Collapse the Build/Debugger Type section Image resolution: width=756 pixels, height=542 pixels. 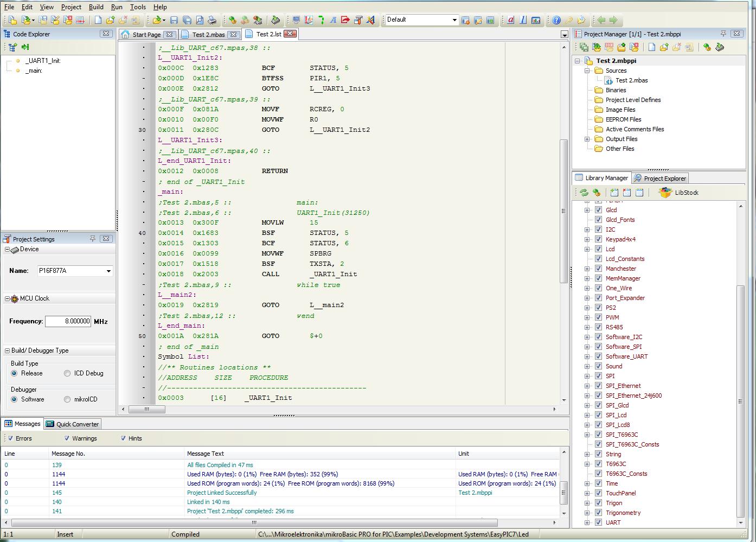point(8,350)
